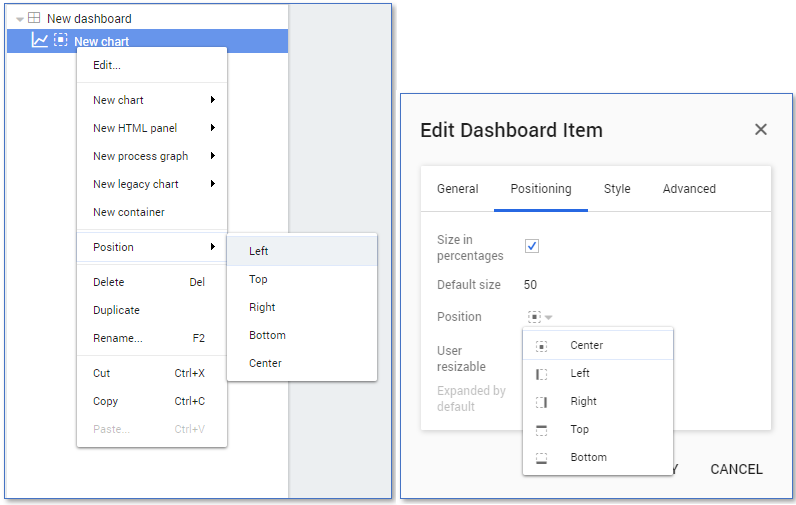796x505 pixels.
Task: Toggle the Size in percentages checkbox
Action: pyautogui.click(x=532, y=246)
